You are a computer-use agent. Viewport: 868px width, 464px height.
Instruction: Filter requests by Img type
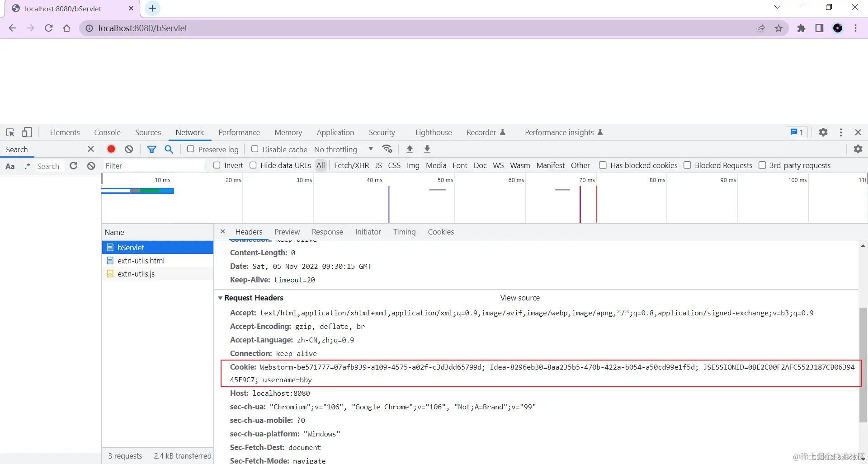413,165
